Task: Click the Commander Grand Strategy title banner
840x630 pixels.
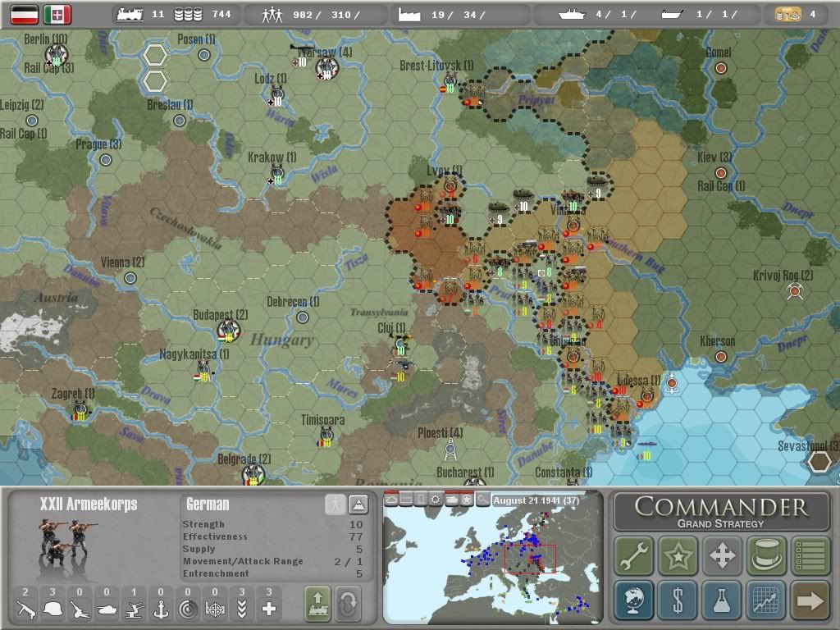Action: point(722,512)
